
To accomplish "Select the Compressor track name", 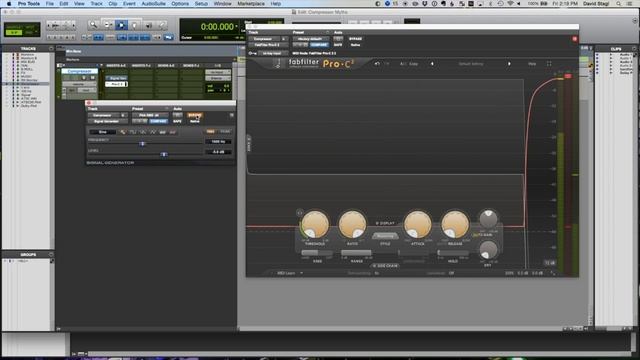I will (x=80, y=71).
